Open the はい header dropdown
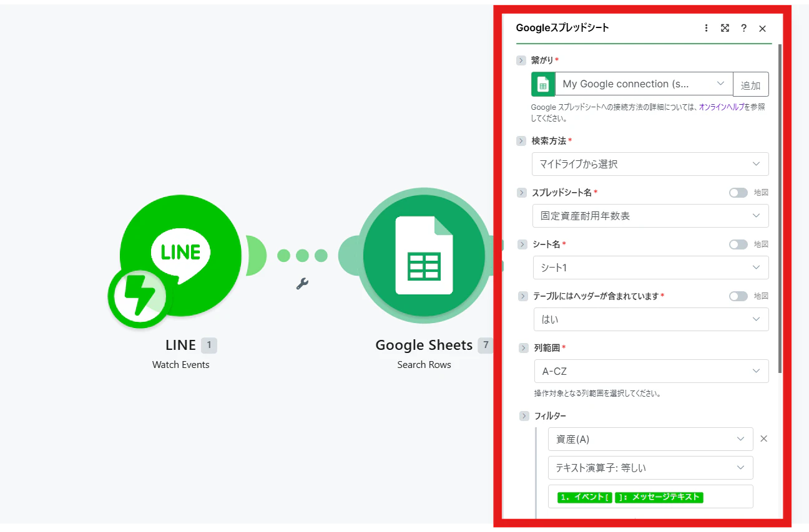Image resolution: width=809 pixels, height=532 pixels. tap(651, 319)
